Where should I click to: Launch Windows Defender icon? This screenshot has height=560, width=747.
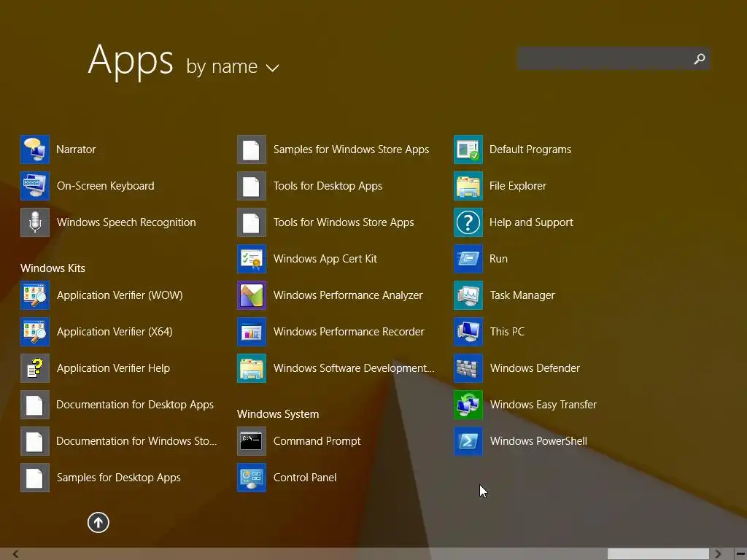[x=468, y=368]
